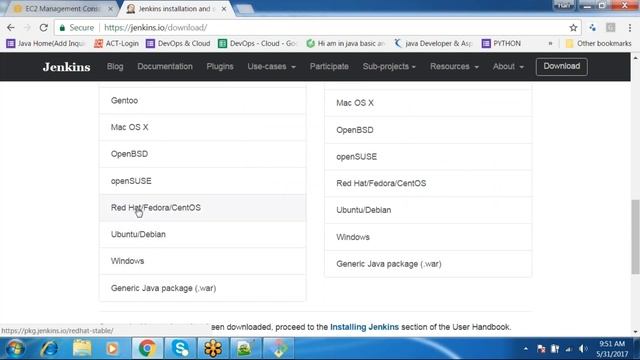Screen dimensions: 640x360
Task: Open a new browser tab
Action: point(244,9)
